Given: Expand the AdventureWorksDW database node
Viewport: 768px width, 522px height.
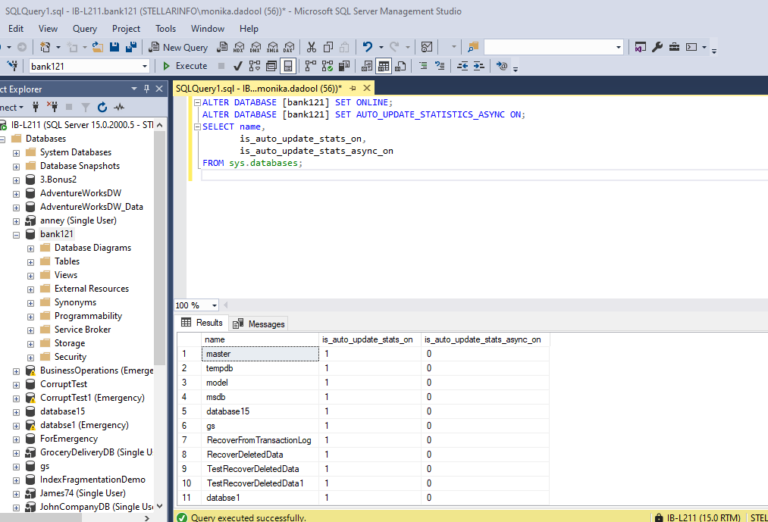Looking at the screenshot, I should (x=16, y=194).
